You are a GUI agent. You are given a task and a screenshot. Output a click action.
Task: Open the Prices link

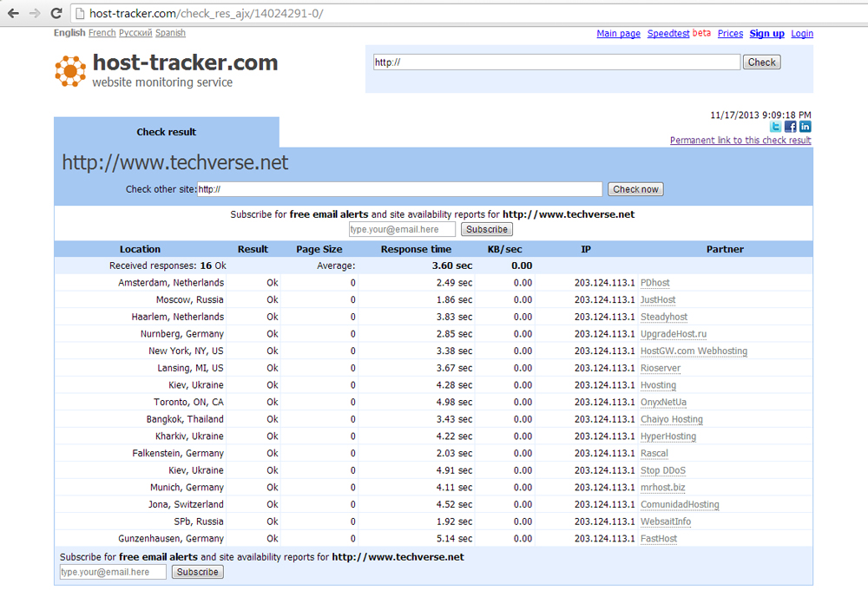point(730,34)
